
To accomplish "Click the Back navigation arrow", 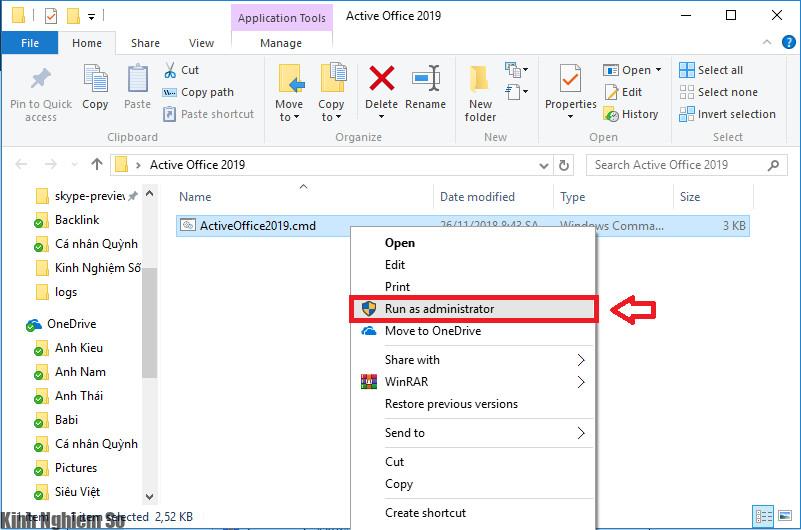I will click(21, 164).
